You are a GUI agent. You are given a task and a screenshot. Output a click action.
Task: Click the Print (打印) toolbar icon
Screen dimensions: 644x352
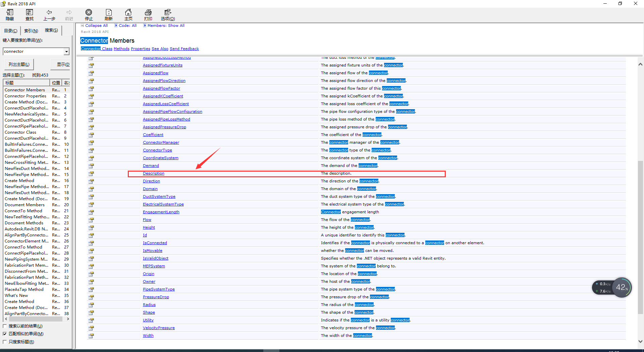coord(148,15)
